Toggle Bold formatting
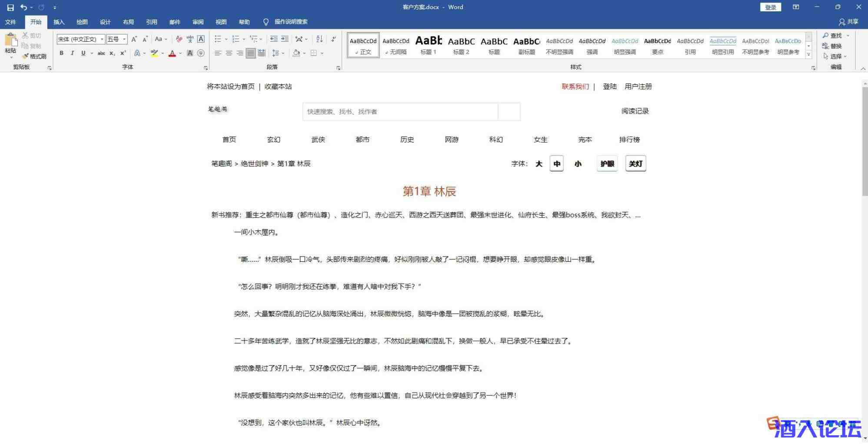This screenshot has width=868, height=444. [x=61, y=53]
